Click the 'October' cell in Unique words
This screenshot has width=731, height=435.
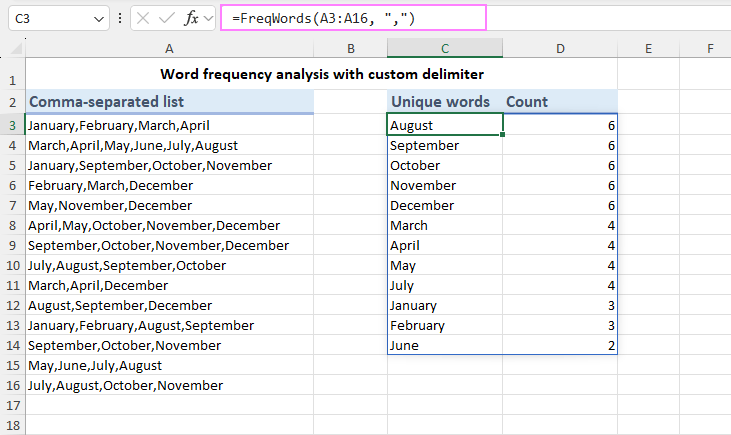tap(445, 166)
